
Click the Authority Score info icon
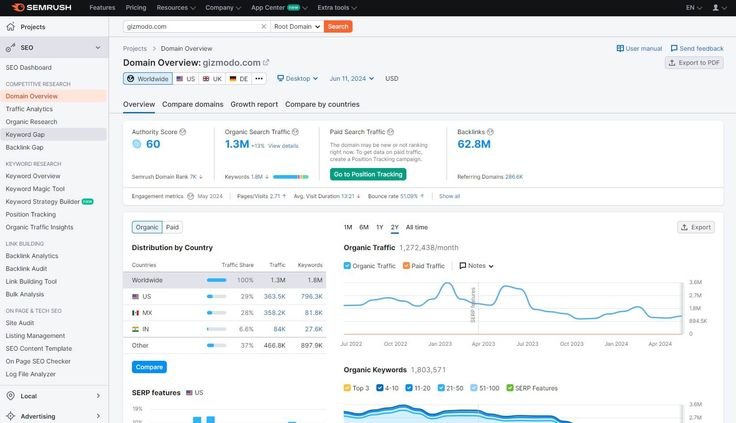(x=183, y=132)
